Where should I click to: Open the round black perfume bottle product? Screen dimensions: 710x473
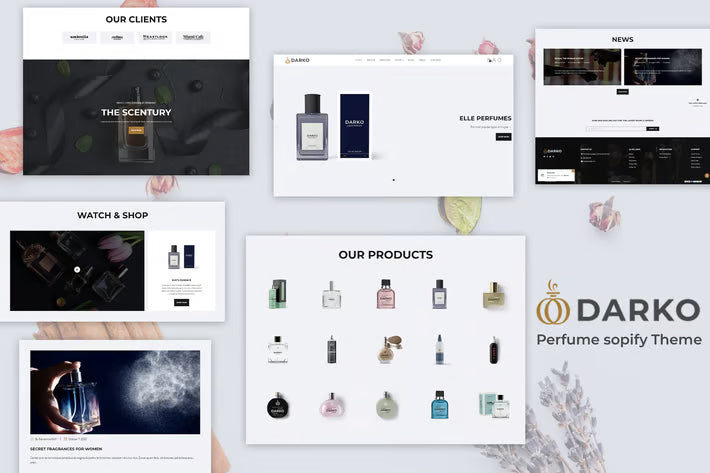coord(278,405)
